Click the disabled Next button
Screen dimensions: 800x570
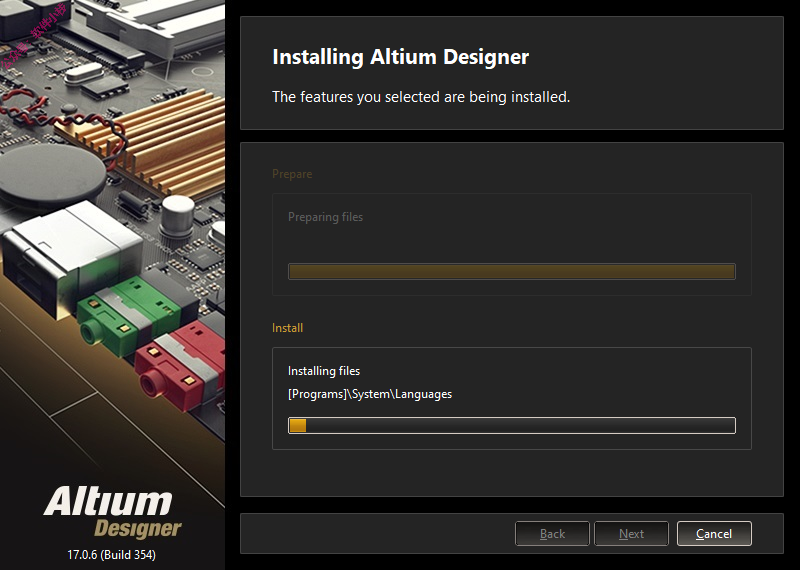point(631,534)
